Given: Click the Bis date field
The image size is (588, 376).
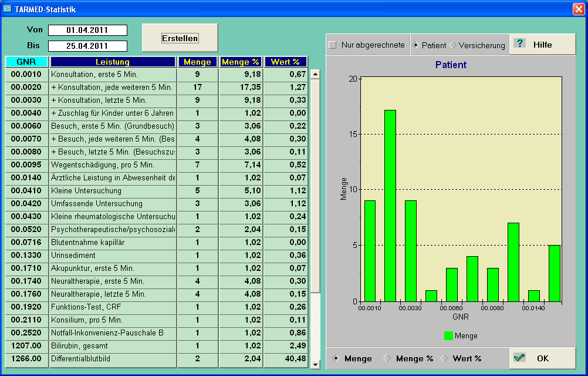Looking at the screenshot, I should 88,46.
